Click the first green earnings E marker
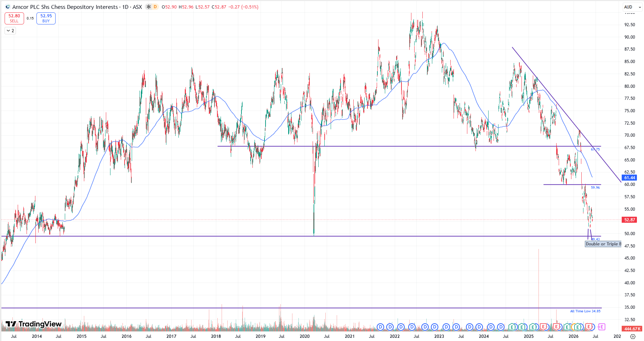Screen dimensions: 644x341 click(512, 327)
